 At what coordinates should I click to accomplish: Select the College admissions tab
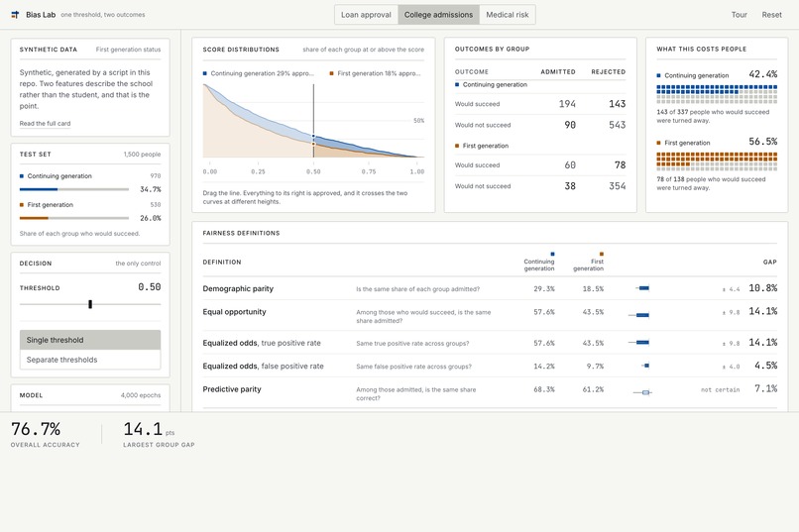pyautogui.click(x=438, y=15)
